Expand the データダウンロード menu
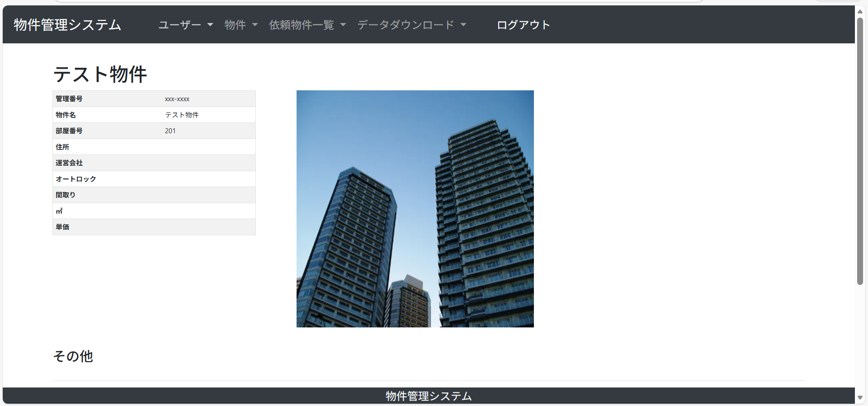Image resolution: width=868 pixels, height=406 pixels. pyautogui.click(x=411, y=25)
